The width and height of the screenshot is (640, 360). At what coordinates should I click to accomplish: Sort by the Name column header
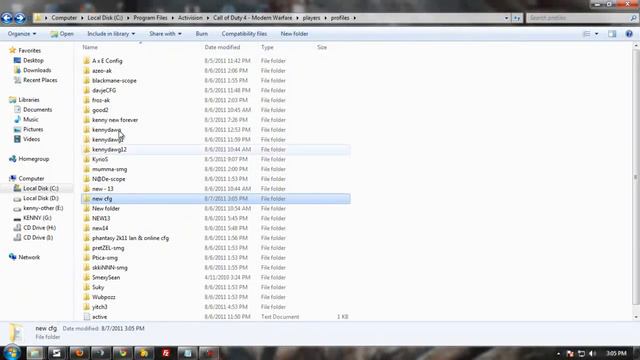pyautogui.click(x=90, y=47)
